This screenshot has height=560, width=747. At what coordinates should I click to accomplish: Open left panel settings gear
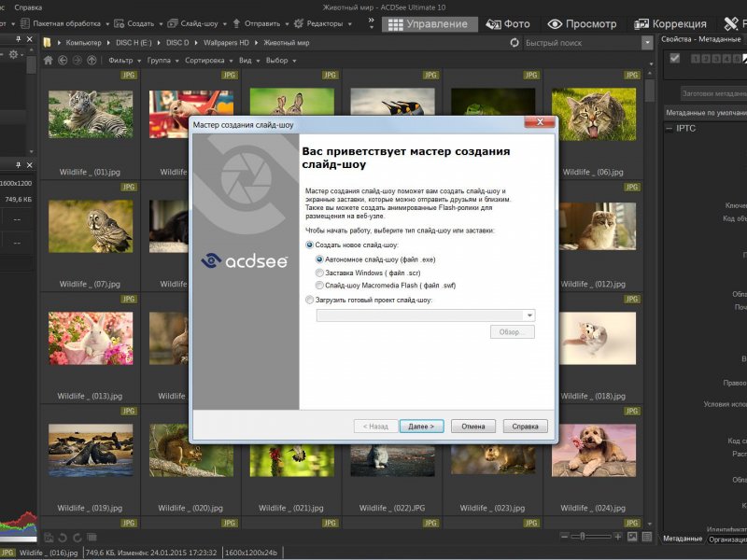(13, 55)
